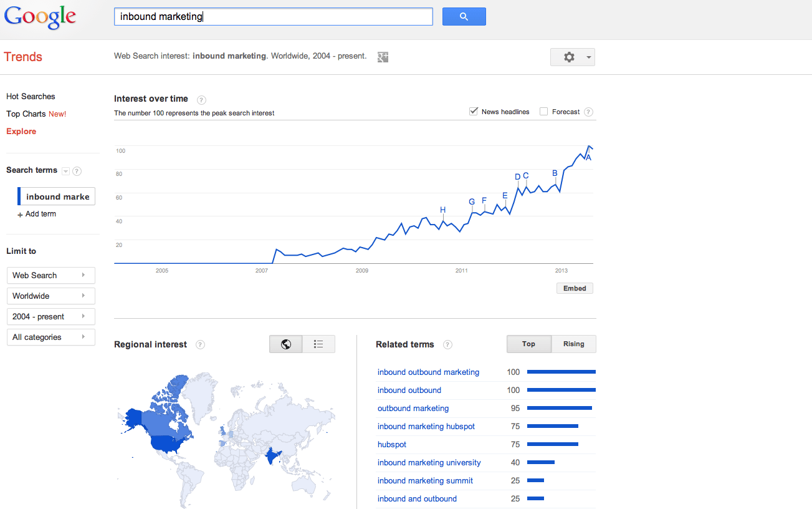Click the Embed button under the chart
Screen dimensions: 812x509
coord(575,288)
